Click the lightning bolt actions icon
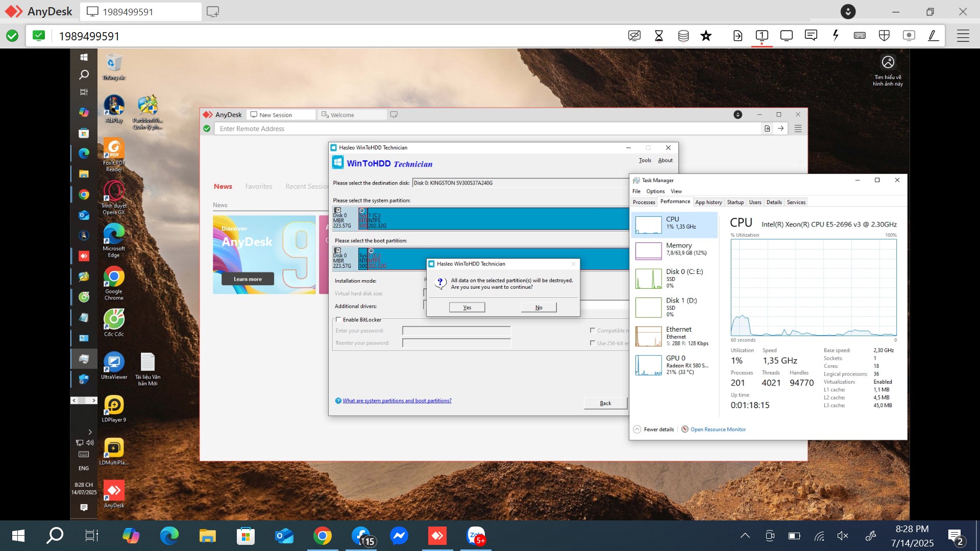Screen dimensions: 980x551 coord(836,36)
